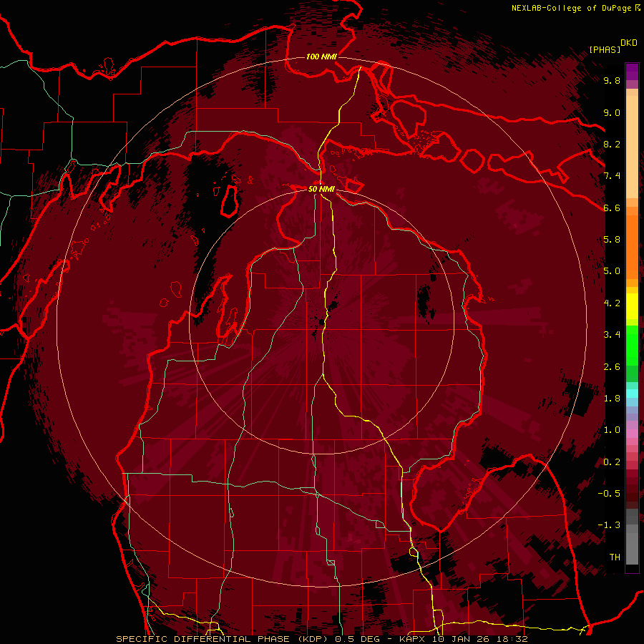Click the 6.6 scale value
Screen dimensions: 644x644
(x=612, y=208)
